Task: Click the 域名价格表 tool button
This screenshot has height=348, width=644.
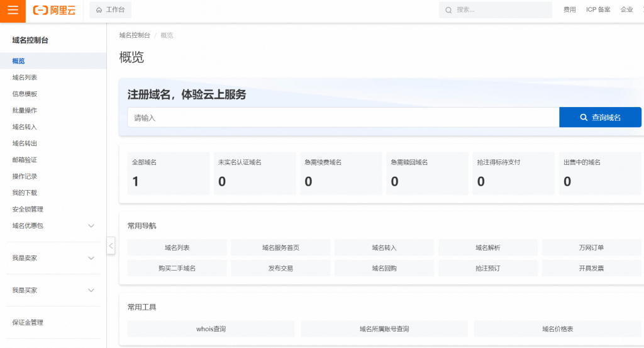Action: tap(557, 328)
